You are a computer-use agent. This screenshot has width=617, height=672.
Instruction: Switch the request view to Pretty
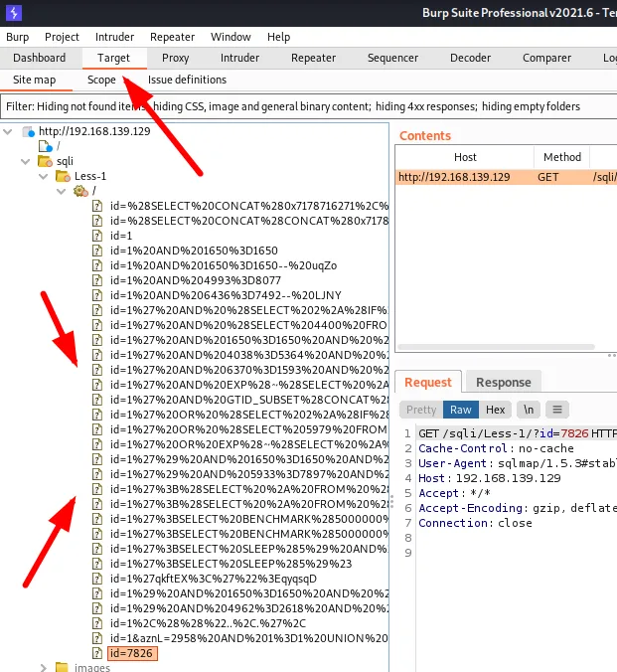click(421, 410)
